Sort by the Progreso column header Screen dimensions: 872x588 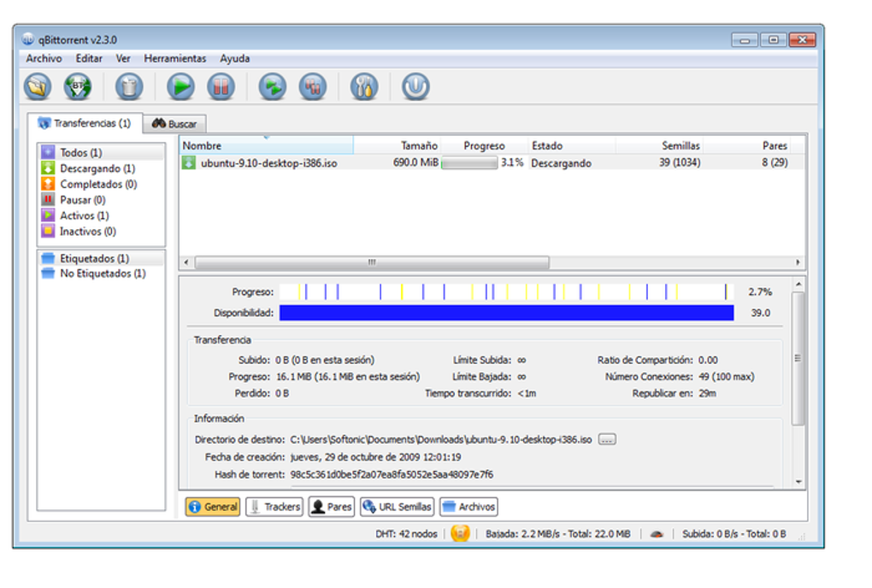484,145
